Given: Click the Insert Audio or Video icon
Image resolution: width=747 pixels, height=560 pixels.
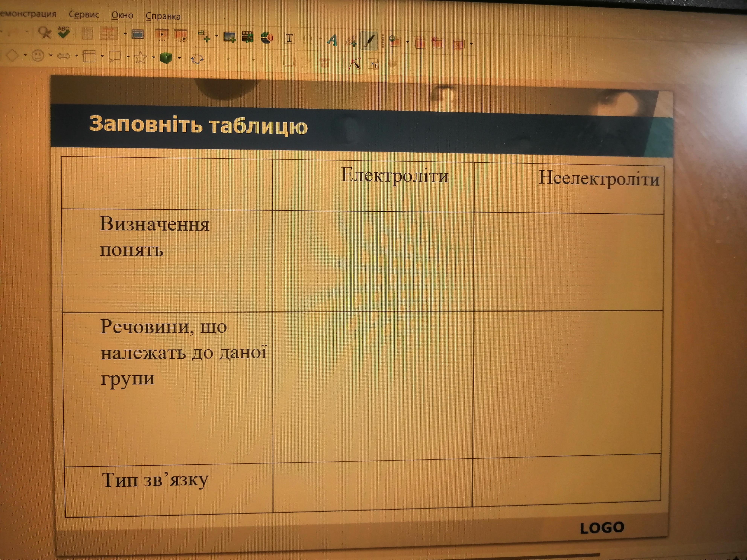Looking at the screenshot, I should [248, 37].
